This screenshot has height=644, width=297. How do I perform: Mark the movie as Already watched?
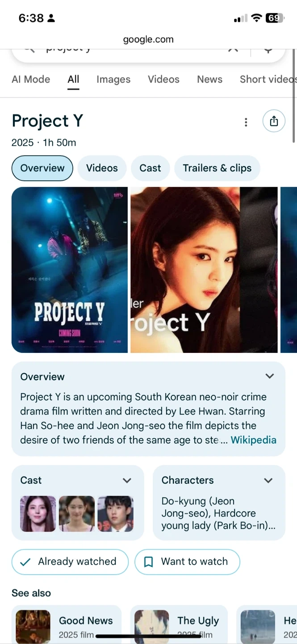(x=70, y=562)
